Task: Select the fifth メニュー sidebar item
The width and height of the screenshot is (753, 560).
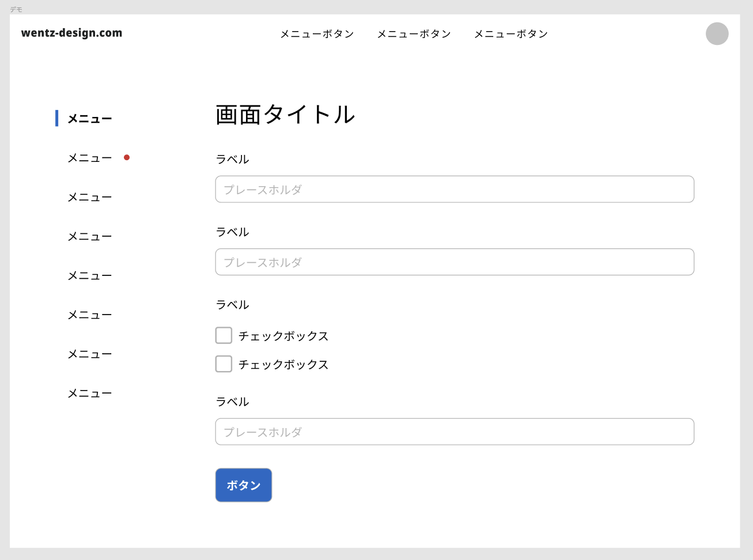Action: (x=89, y=275)
